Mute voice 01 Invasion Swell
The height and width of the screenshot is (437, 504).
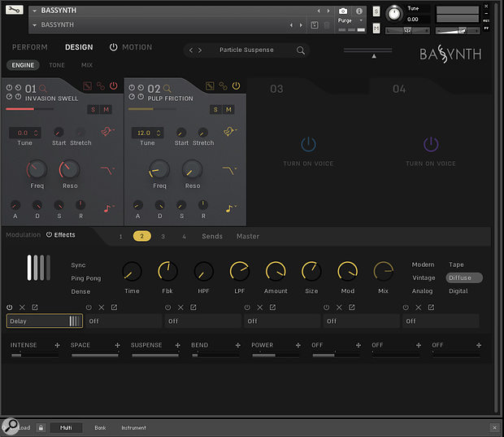click(106, 110)
